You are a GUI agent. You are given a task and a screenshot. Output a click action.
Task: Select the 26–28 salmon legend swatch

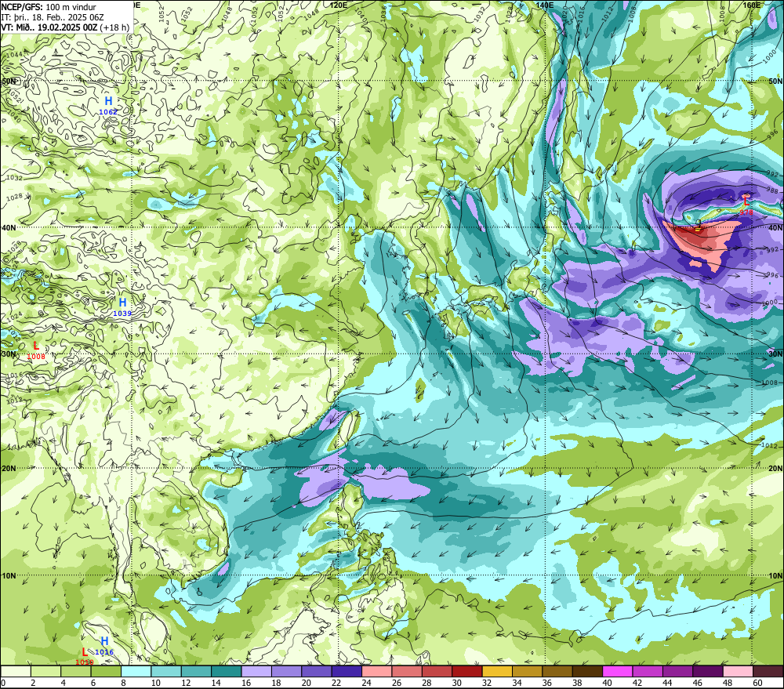point(407,671)
